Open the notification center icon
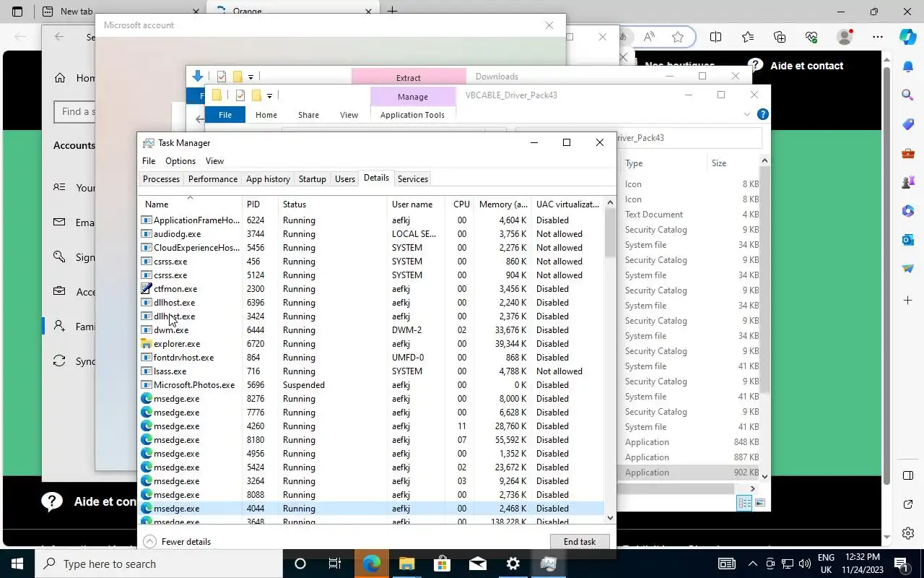 point(901,564)
